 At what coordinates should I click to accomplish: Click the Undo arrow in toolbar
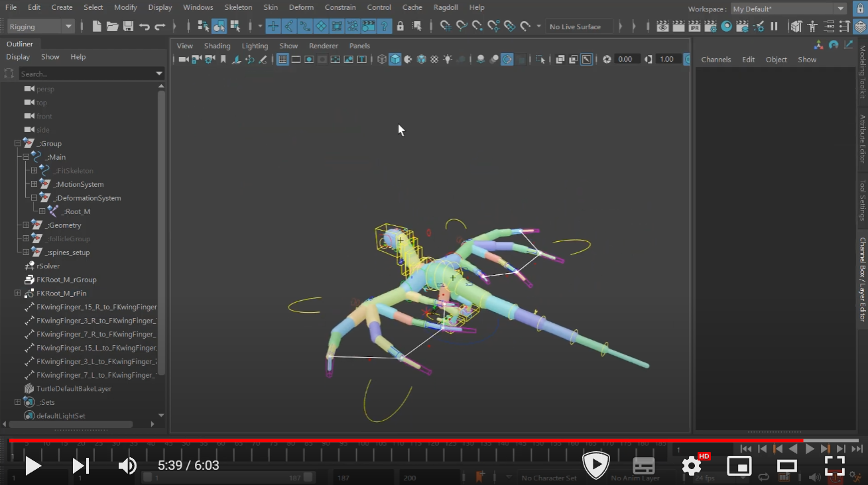tap(144, 27)
